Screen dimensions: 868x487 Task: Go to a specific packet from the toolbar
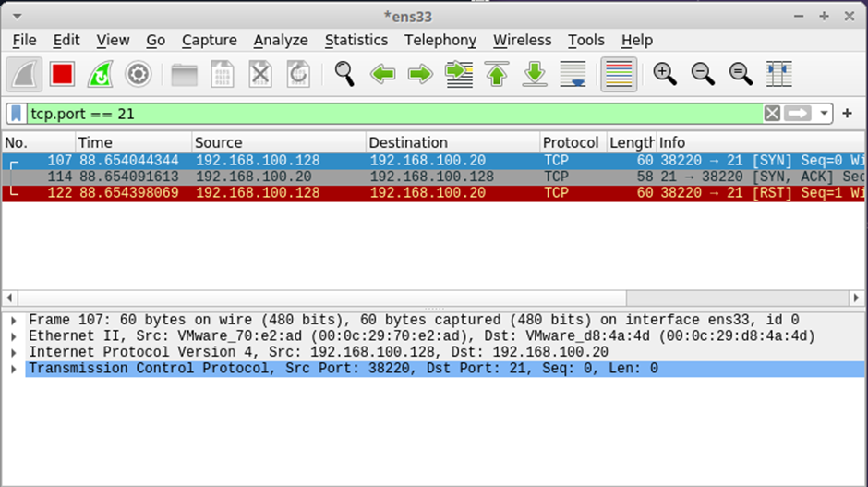click(459, 74)
